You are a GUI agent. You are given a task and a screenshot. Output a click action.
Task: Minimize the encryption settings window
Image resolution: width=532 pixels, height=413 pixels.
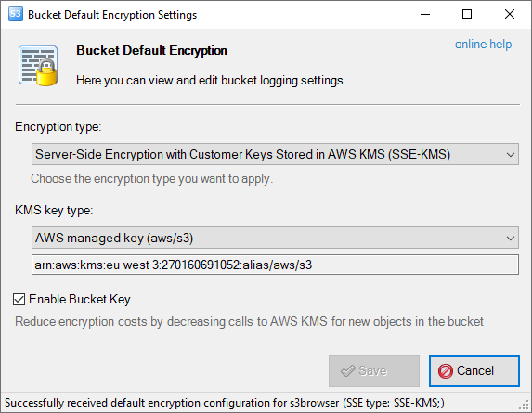pyautogui.click(x=425, y=14)
